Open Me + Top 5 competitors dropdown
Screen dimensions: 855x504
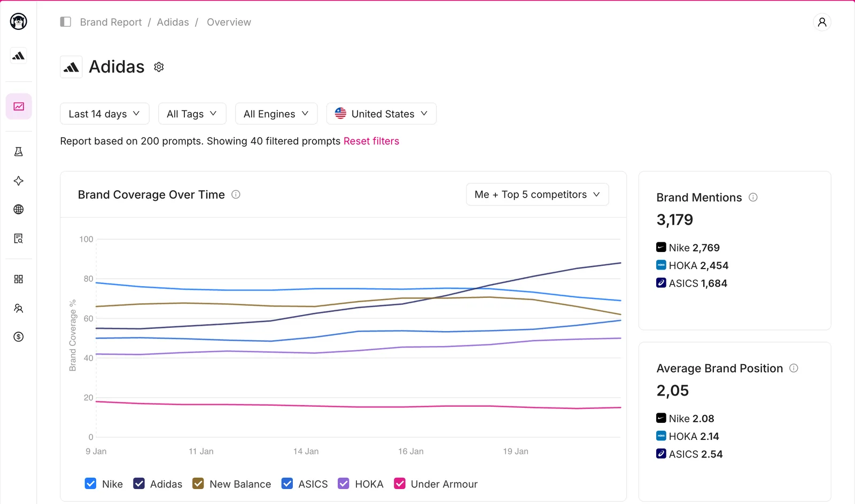coord(538,194)
